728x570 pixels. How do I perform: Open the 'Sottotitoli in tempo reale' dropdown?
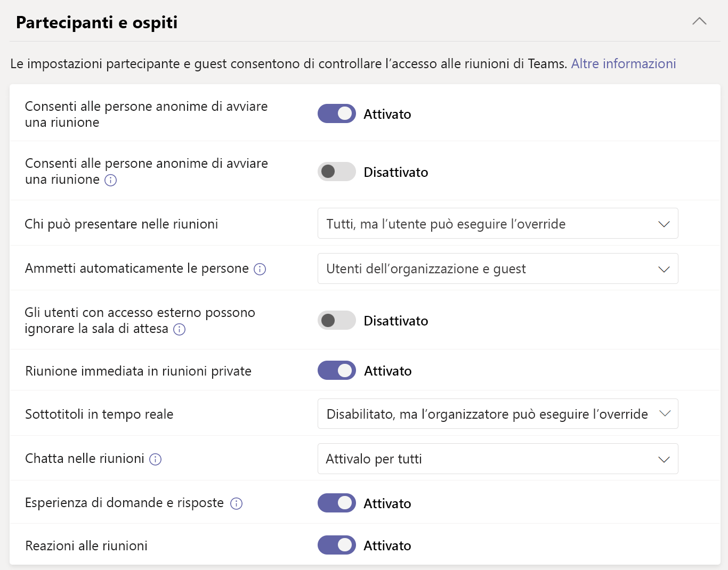pos(498,413)
